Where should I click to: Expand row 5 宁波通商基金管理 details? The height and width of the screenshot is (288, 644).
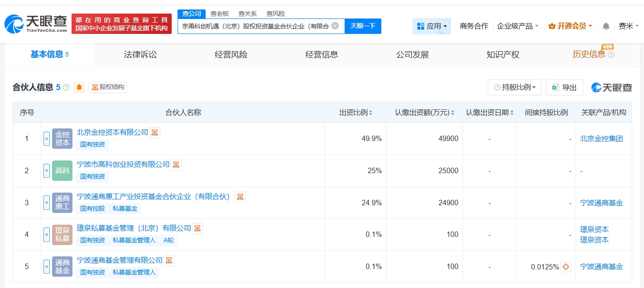(47, 267)
